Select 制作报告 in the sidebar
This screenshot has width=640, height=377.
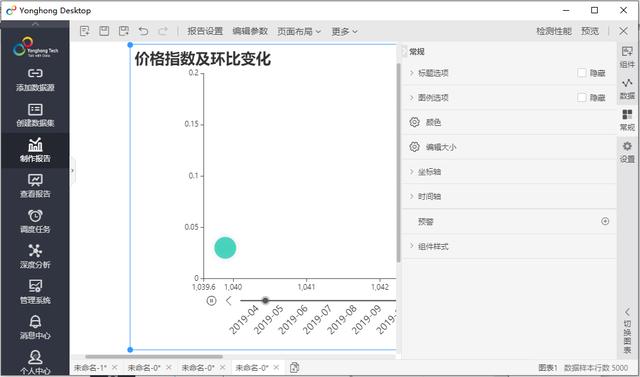[35, 151]
